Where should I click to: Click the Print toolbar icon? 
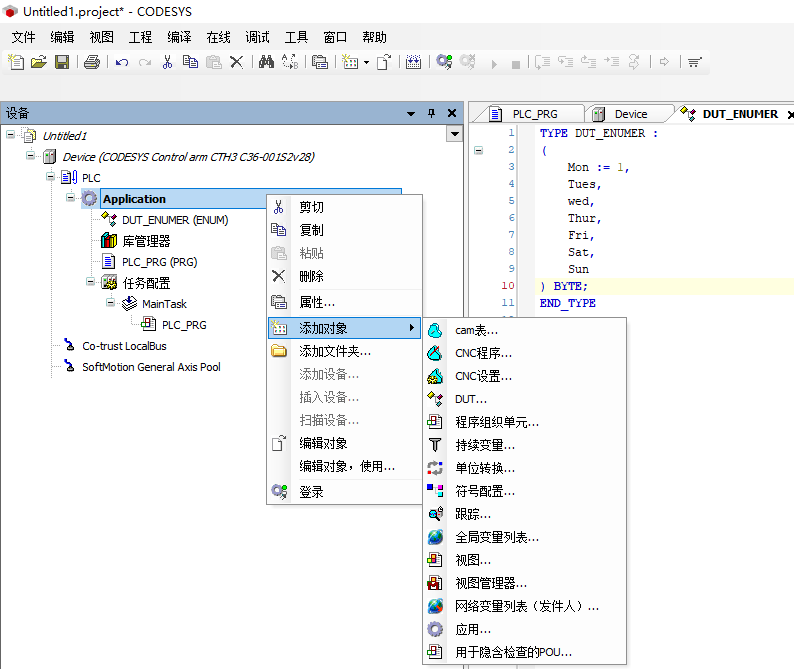click(x=92, y=62)
